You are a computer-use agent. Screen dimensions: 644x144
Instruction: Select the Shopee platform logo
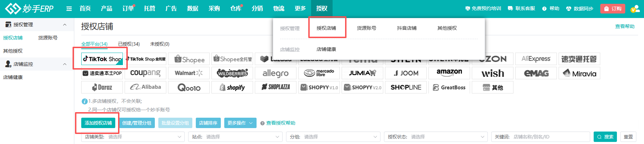pos(189,59)
